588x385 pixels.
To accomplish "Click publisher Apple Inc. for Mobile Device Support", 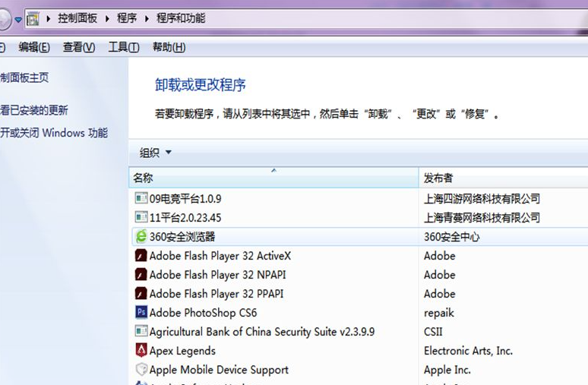I will (447, 370).
